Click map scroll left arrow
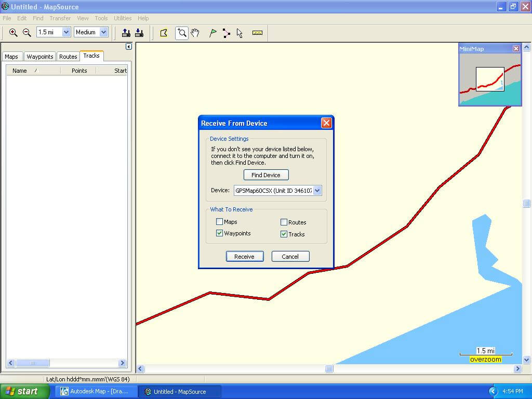Viewport: 532px width, 399px height. pos(140,368)
